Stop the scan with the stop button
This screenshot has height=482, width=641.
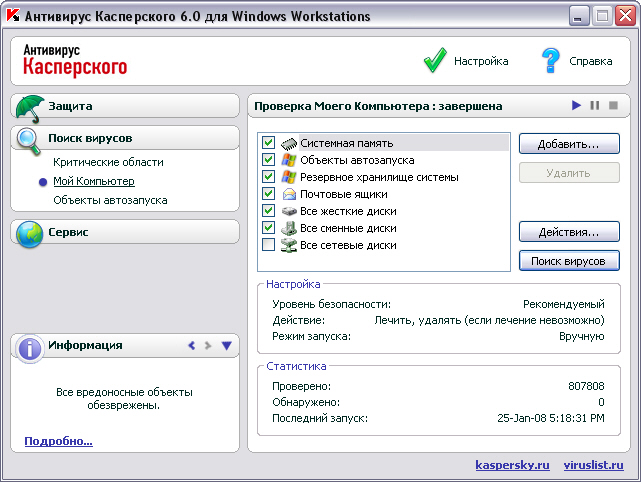pos(613,105)
